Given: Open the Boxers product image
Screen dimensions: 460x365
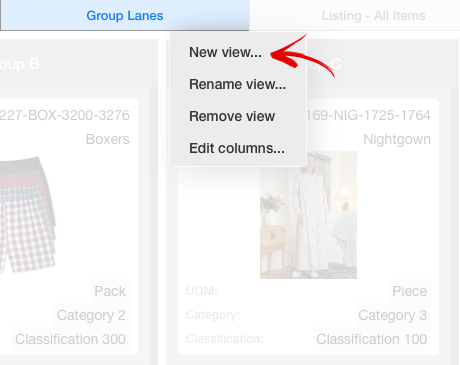Looking at the screenshot, I should pos(28,215).
